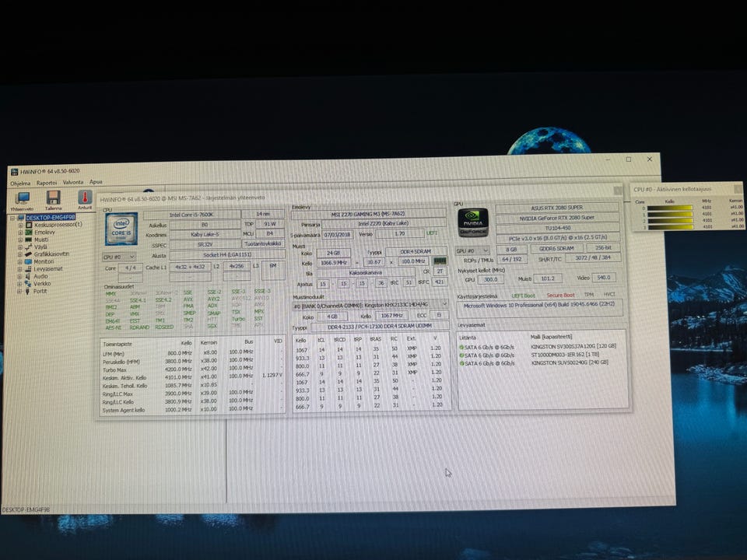Select the Audio speaker tree icon
Screen dimensions: 747x560
[29, 276]
